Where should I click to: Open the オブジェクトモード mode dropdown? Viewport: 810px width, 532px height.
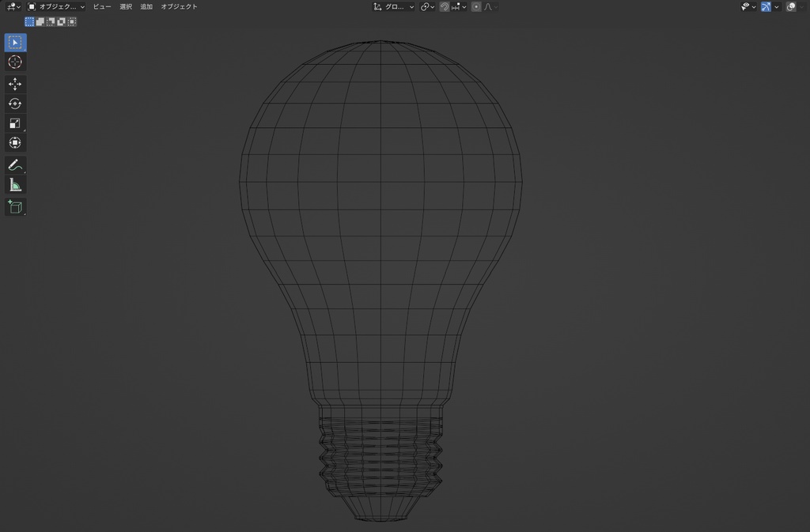(x=55, y=6)
